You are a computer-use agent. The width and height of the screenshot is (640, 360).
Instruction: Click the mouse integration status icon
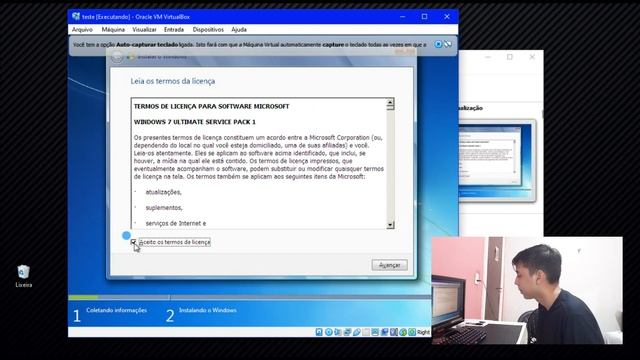[403, 332]
